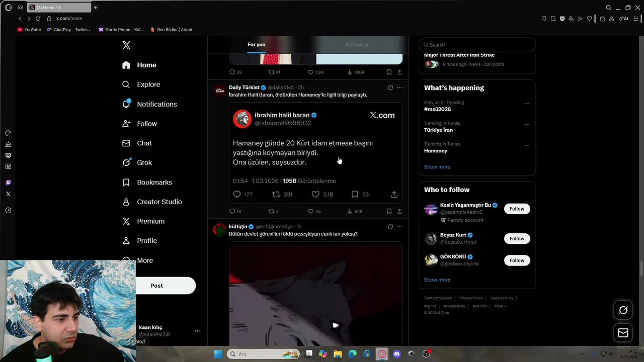Open Grok in sidebar
The width and height of the screenshot is (644, 362).
(x=137, y=162)
